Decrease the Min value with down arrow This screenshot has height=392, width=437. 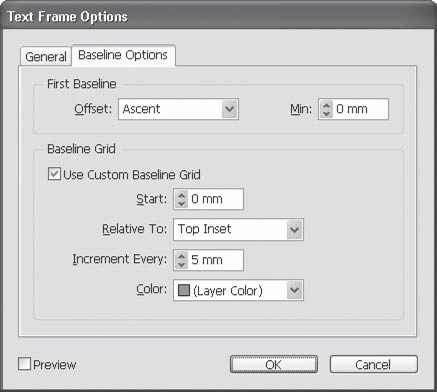(x=326, y=113)
